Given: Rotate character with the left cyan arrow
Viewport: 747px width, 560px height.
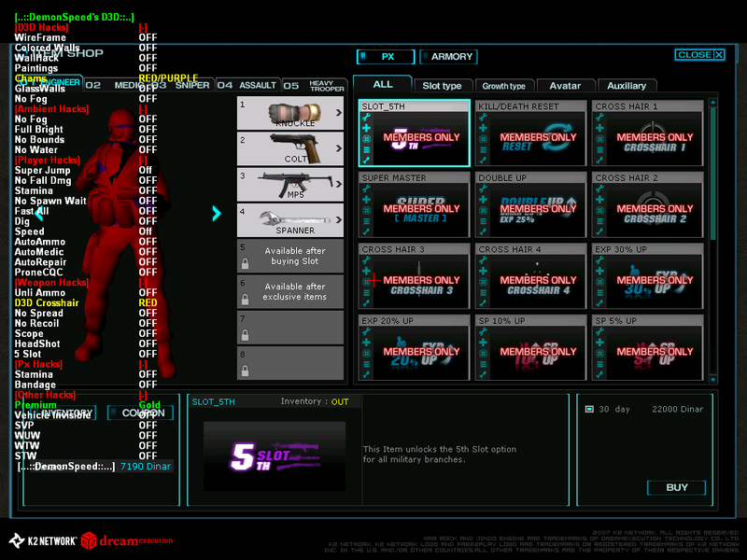Looking at the screenshot, I should point(39,214).
